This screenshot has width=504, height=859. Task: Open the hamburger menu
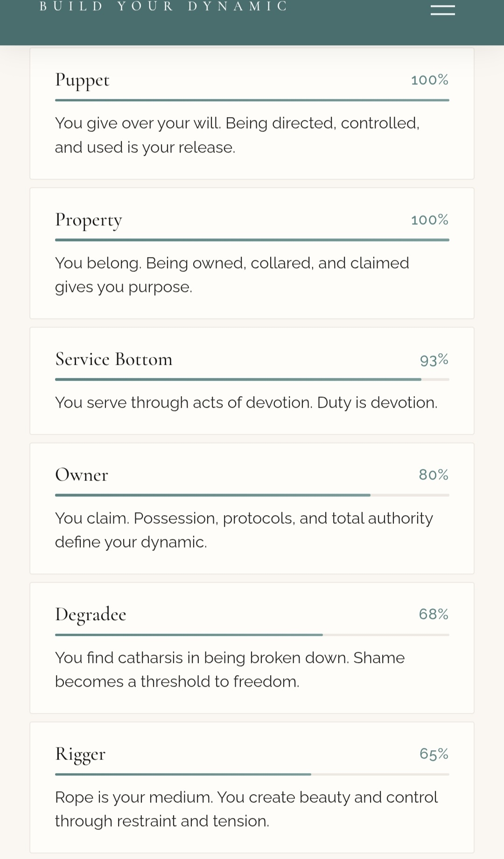pyautogui.click(x=442, y=10)
